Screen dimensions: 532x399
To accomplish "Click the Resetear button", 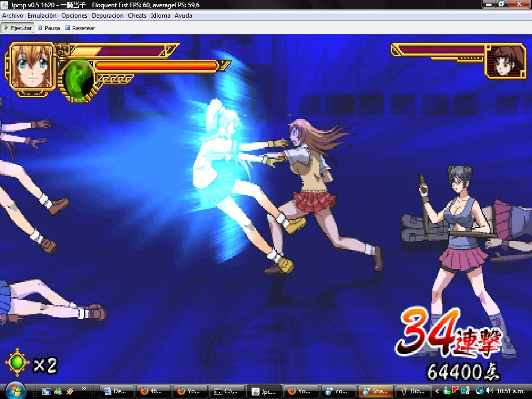I will click(80, 28).
